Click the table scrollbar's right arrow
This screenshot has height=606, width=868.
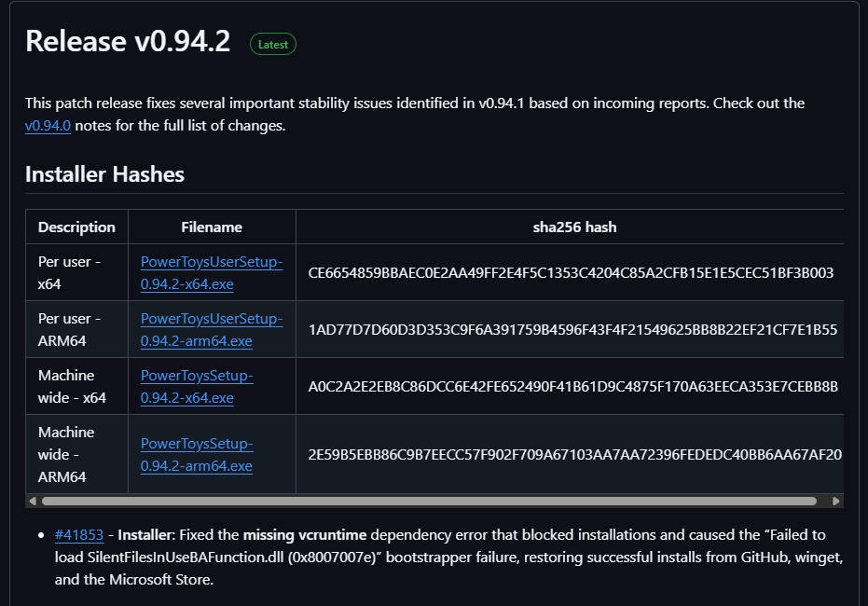point(836,502)
